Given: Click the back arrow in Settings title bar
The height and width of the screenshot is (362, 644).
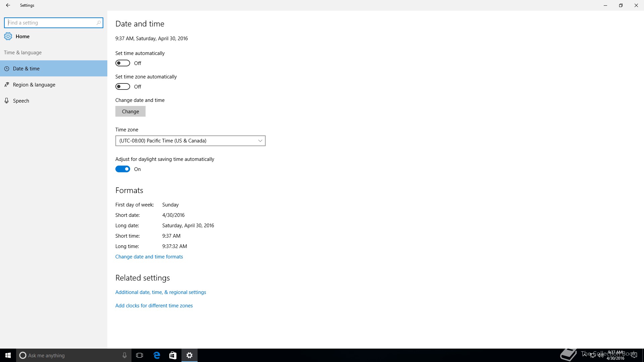Looking at the screenshot, I should coord(8,5).
